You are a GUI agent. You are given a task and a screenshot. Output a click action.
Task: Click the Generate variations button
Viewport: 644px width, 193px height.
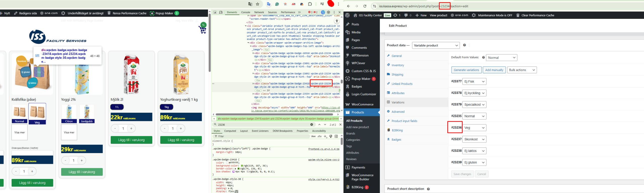point(466,70)
